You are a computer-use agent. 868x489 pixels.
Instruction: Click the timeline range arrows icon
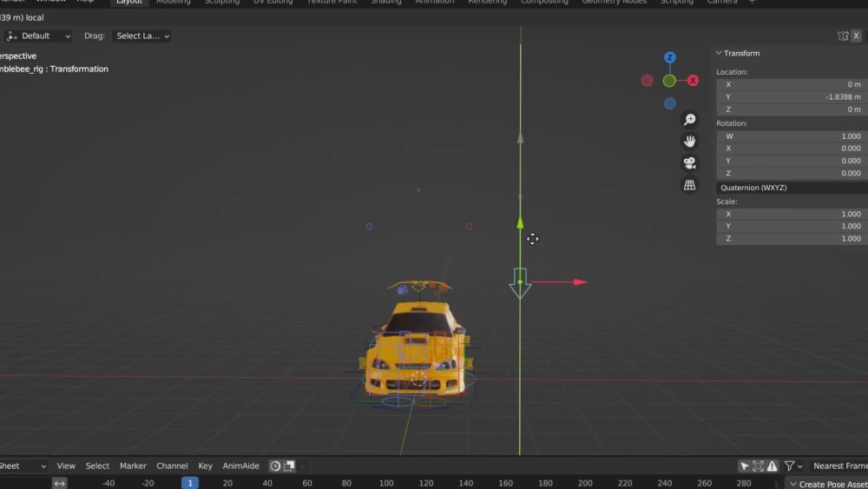[60, 484]
